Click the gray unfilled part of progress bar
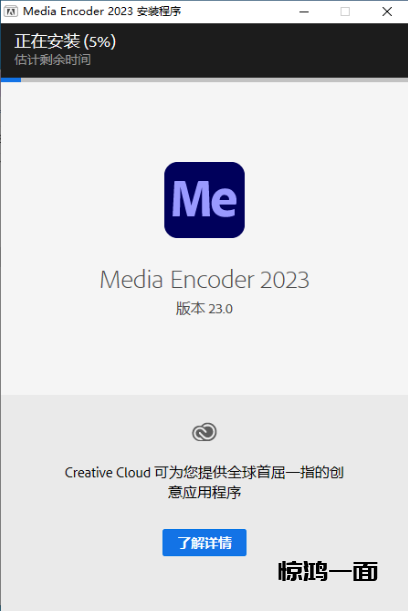Image resolution: width=408 pixels, height=611 pixels. (214, 80)
